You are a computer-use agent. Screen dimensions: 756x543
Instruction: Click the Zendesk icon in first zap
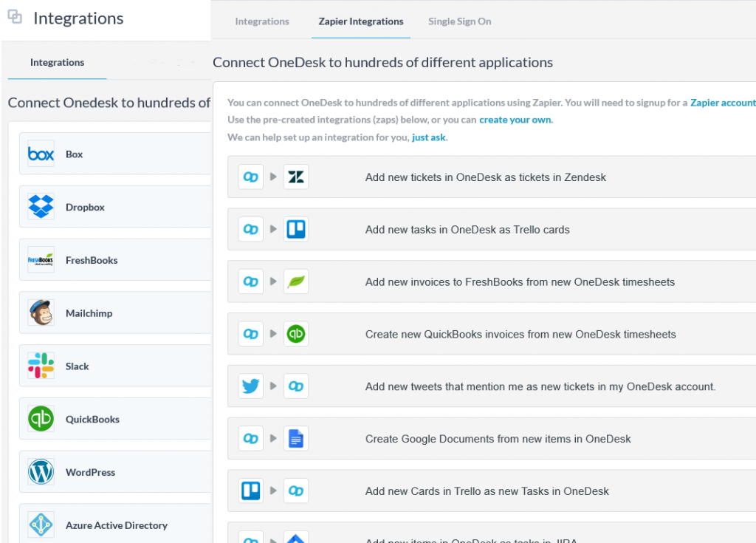(x=296, y=177)
